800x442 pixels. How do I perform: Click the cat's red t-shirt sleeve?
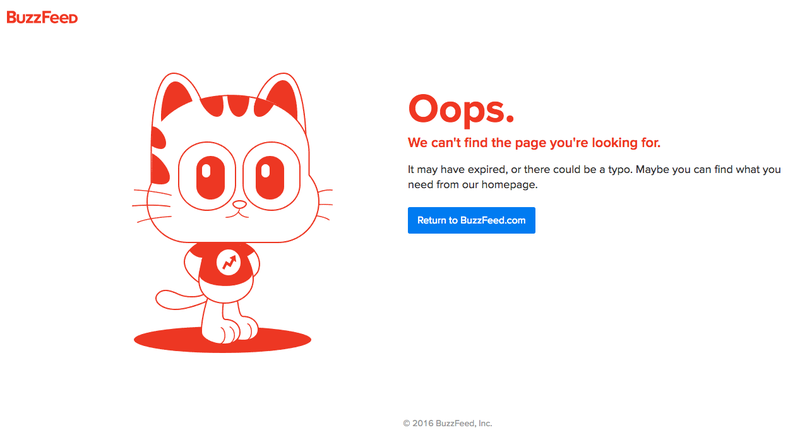click(x=195, y=255)
